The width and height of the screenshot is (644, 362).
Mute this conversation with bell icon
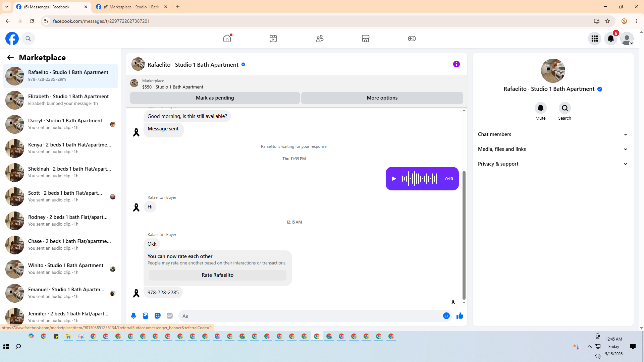tap(541, 108)
